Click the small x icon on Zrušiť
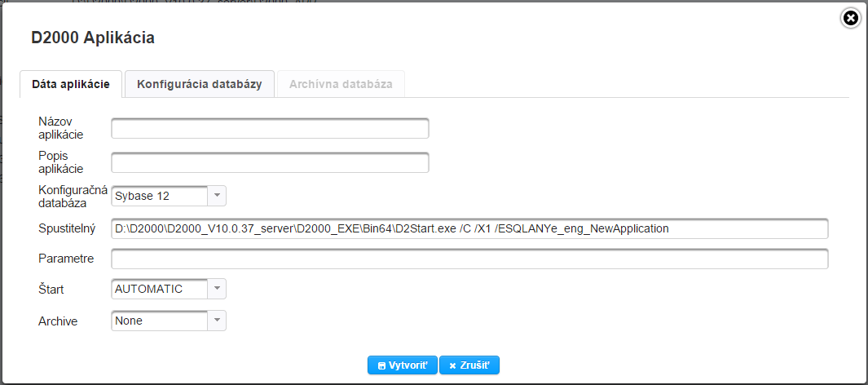Screen dimensions: 868x385 coord(452,365)
